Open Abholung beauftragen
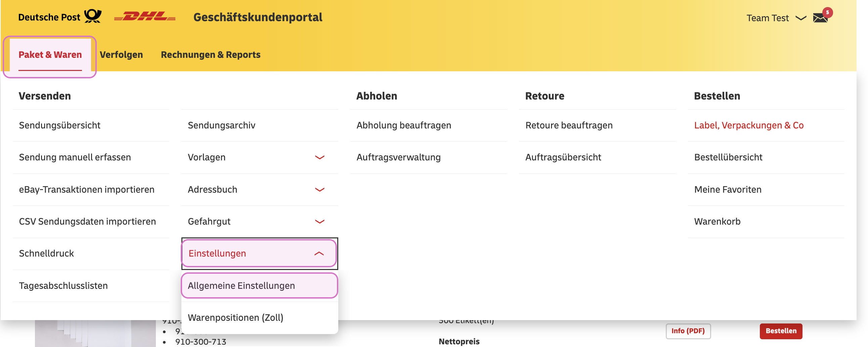868x347 pixels. pos(404,125)
